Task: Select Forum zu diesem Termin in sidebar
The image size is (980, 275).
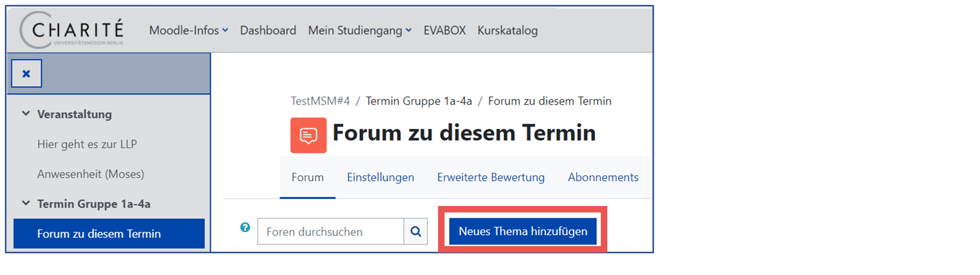Action: pos(109,233)
